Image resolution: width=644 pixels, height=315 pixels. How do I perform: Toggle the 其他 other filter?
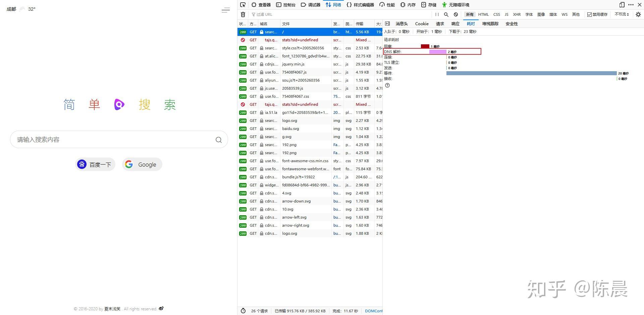point(576,14)
